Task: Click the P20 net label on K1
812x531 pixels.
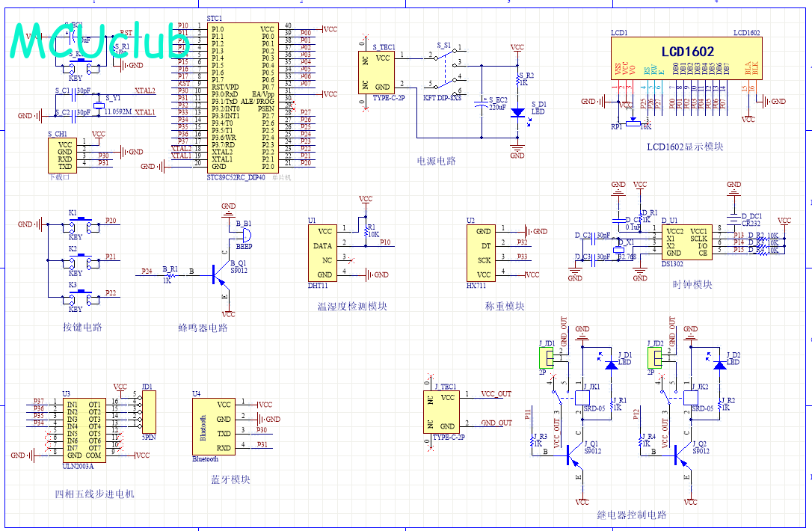Action: (x=111, y=220)
